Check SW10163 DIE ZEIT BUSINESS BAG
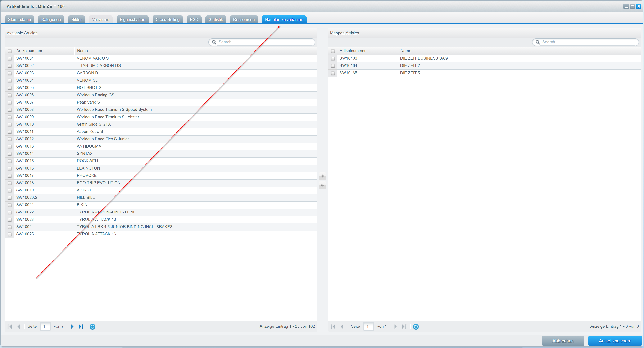The image size is (644, 348). [333, 59]
